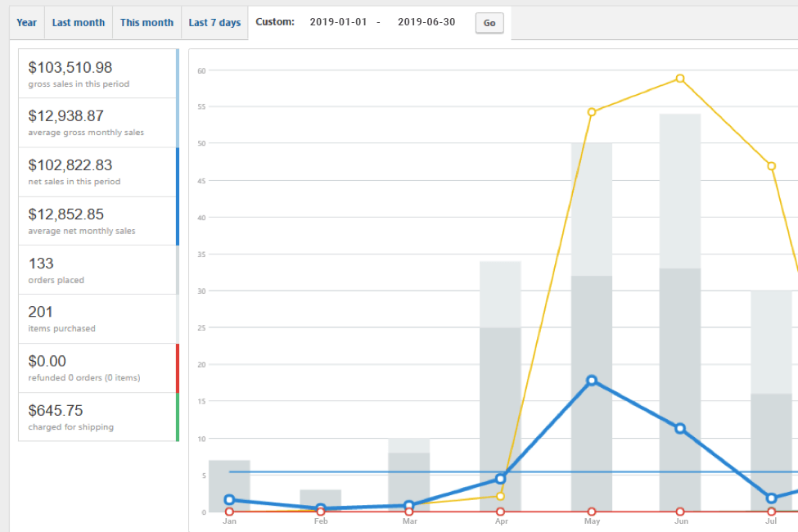Screen dimensions: 798x532
Task: Click the red refund point for February
Action: click(320, 512)
